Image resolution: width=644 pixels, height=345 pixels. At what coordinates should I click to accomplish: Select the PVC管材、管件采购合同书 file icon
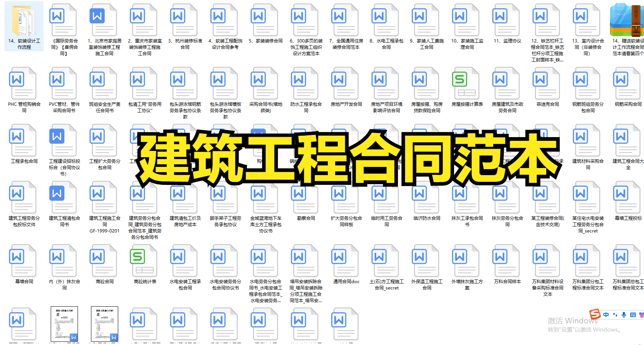point(63,83)
